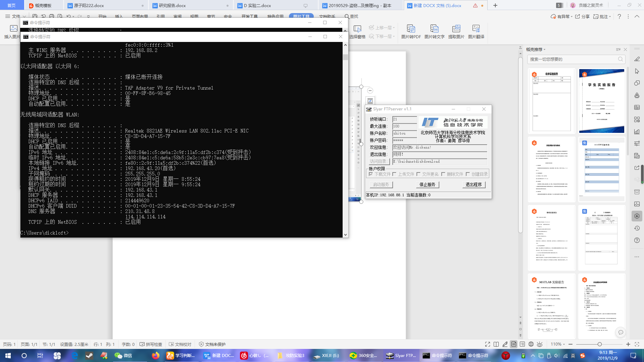This screenshot has width=644, height=362.
Task: Open Windows Start menu
Action: pyautogui.click(x=8, y=356)
